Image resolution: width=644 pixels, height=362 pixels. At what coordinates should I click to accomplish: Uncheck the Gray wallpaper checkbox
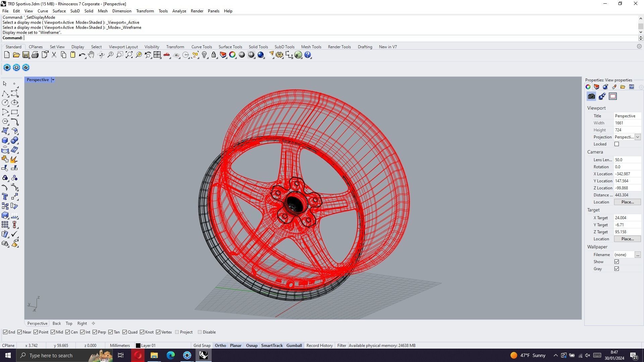click(616, 269)
